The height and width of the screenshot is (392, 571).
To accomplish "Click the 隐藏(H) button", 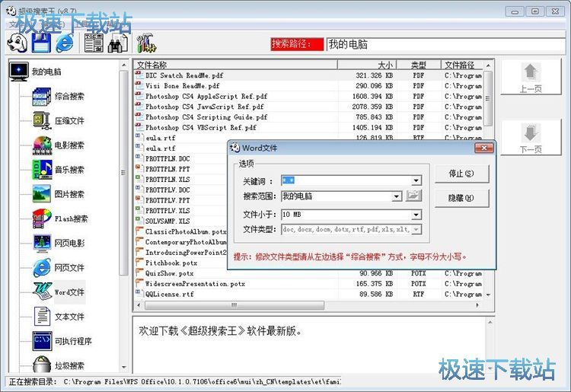I will coord(461,198).
